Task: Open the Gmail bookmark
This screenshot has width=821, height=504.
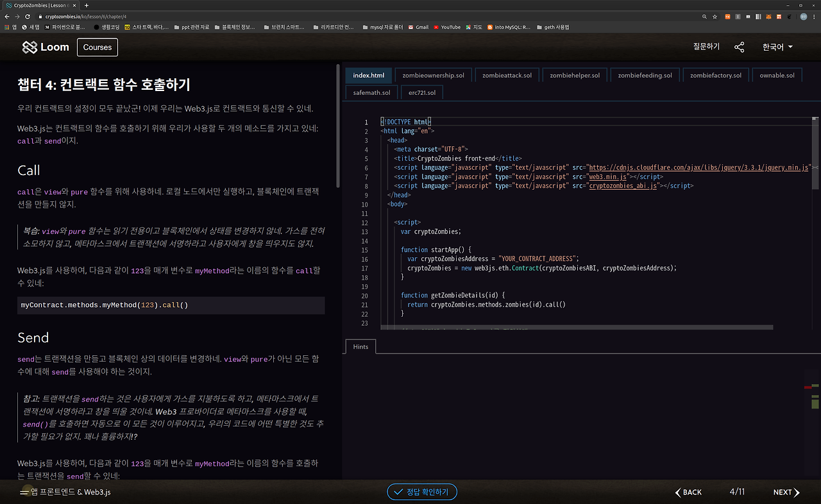Action: pyautogui.click(x=418, y=27)
